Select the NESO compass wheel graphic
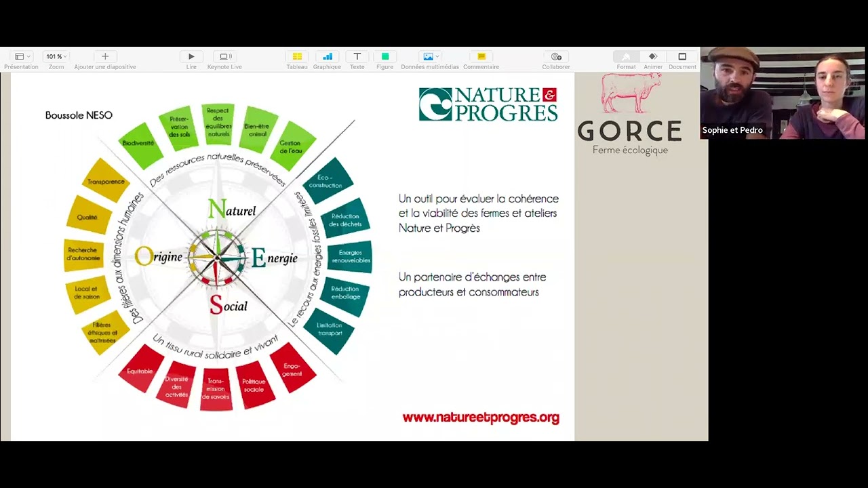 [218, 258]
